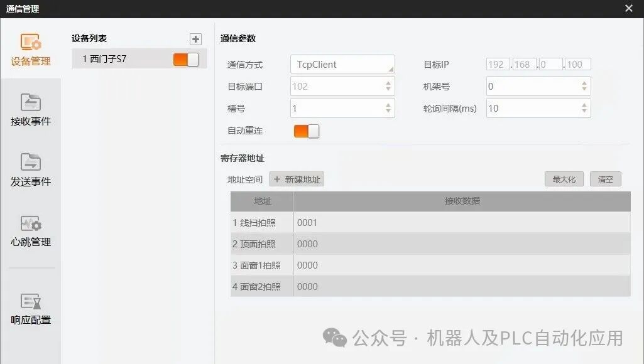Open the 心跳管理 sidebar icon

31,230
